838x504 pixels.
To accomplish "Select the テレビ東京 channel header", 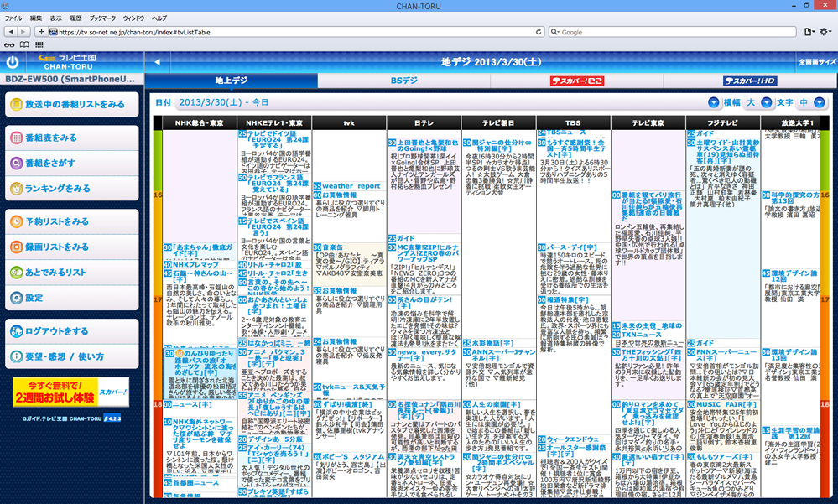I will point(648,123).
